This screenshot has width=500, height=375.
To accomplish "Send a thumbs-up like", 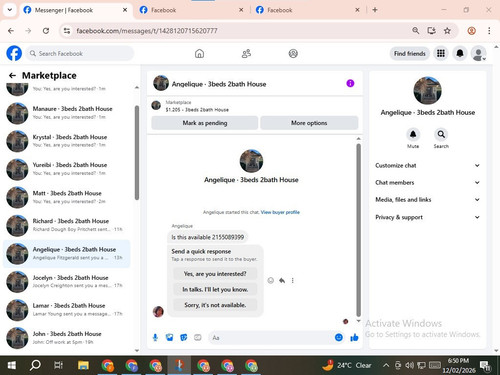I will [354, 338].
